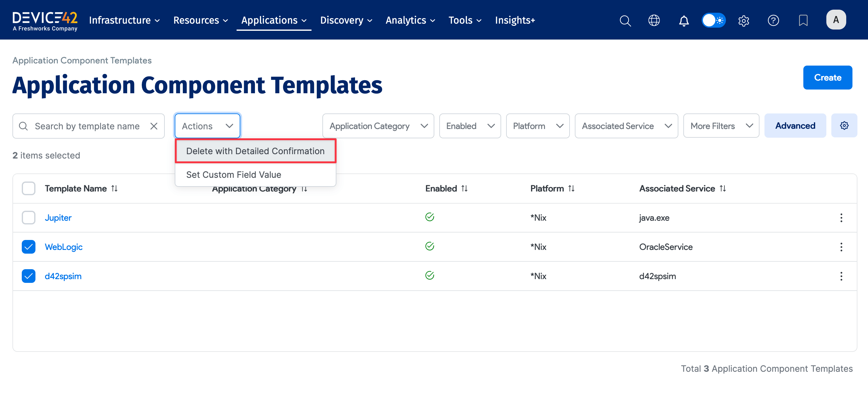Clear search with the X icon
Image resolution: width=868 pixels, height=396 pixels.
(154, 126)
